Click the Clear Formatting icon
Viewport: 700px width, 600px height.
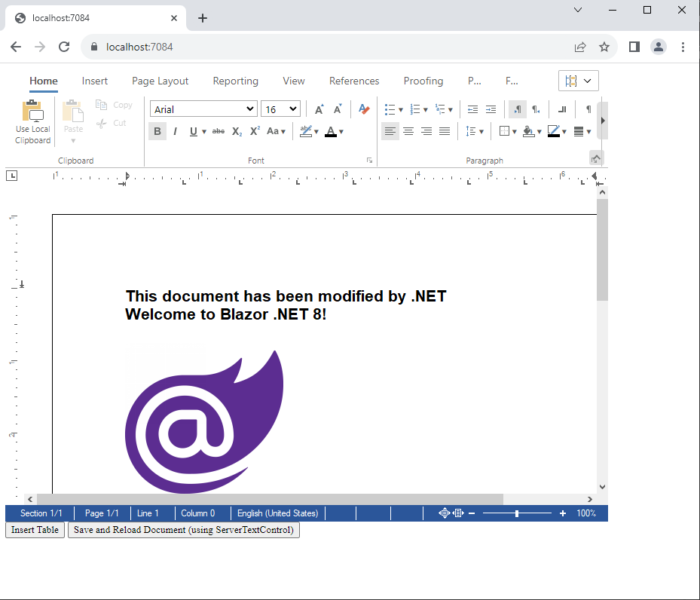click(364, 109)
